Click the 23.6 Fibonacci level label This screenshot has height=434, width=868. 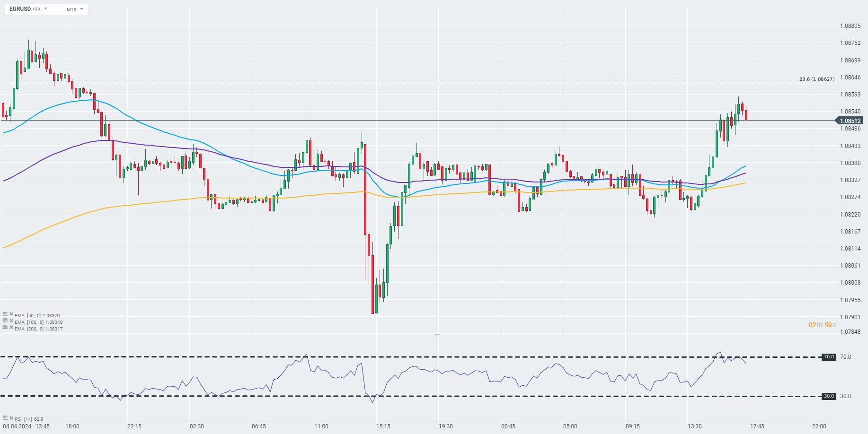[817, 79]
